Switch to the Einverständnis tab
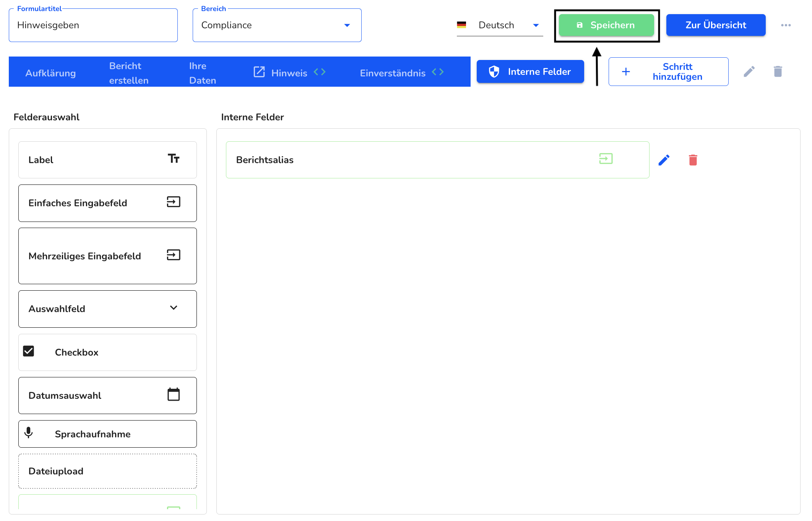The image size is (812, 521). [x=393, y=72]
